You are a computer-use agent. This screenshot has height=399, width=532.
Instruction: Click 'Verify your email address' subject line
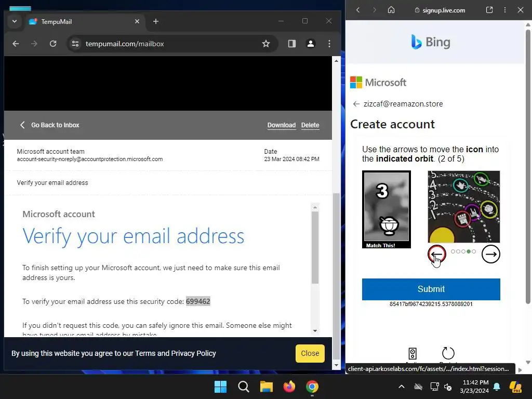coord(52,183)
